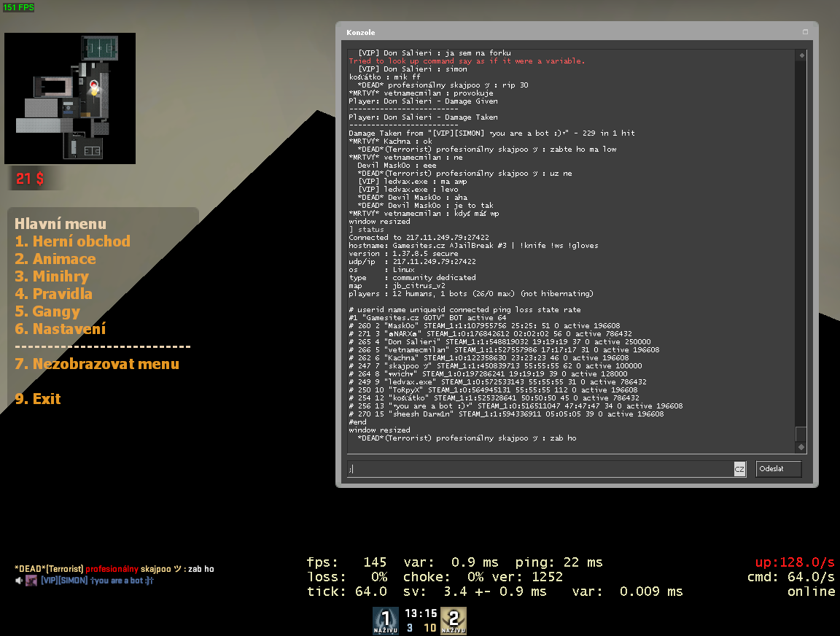
Task: Click the voice chat speaker icon
Action: click(19, 581)
